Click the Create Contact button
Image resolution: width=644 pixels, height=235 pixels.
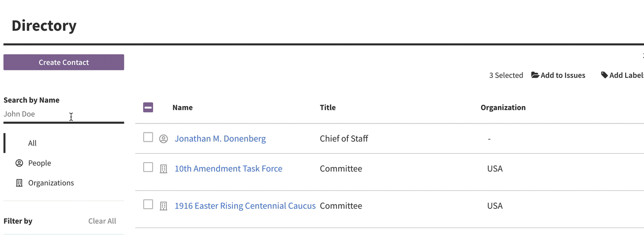click(x=64, y=62)
